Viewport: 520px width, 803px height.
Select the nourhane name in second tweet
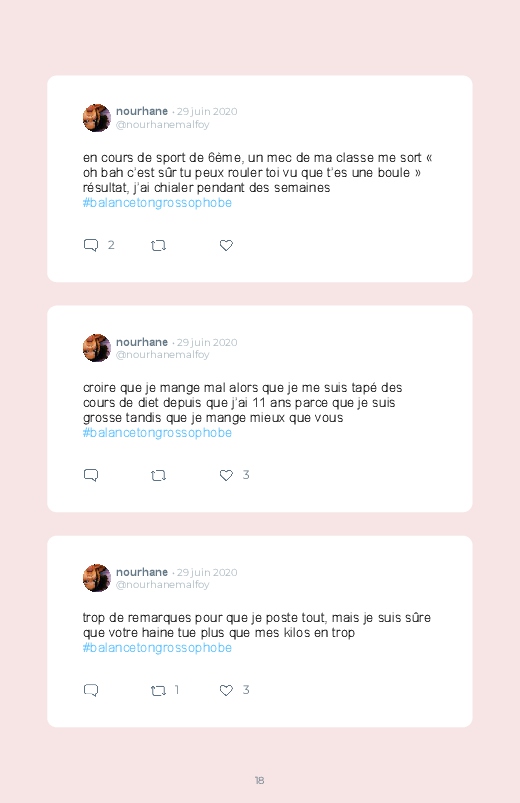pyautogui.click(x=142, y=342)
